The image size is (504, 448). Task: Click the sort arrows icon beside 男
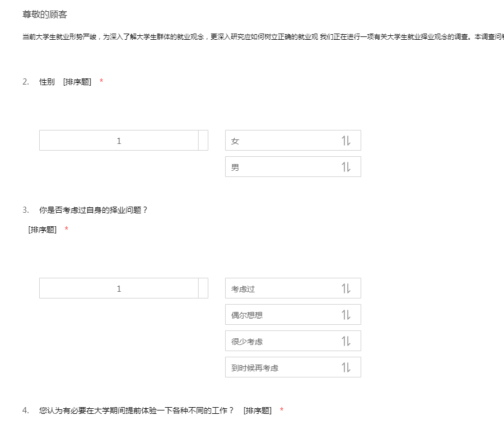coord(346,167)
